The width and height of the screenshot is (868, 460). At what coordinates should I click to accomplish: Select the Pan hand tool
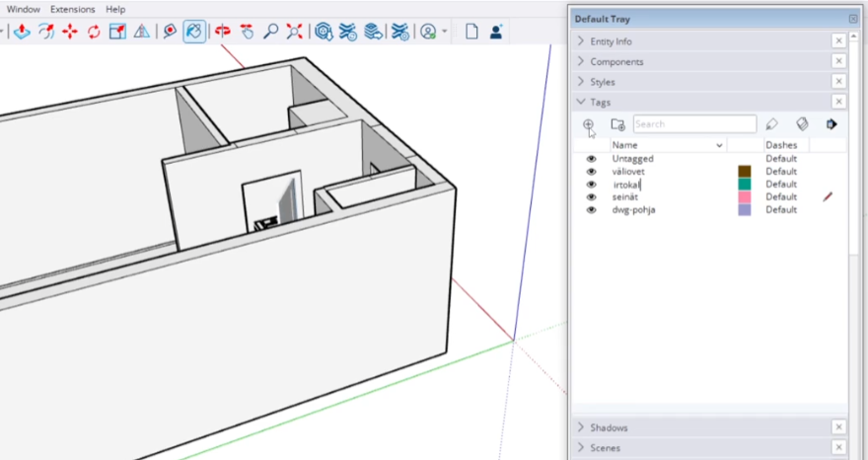pyautogui.click(x=247, y=32)
